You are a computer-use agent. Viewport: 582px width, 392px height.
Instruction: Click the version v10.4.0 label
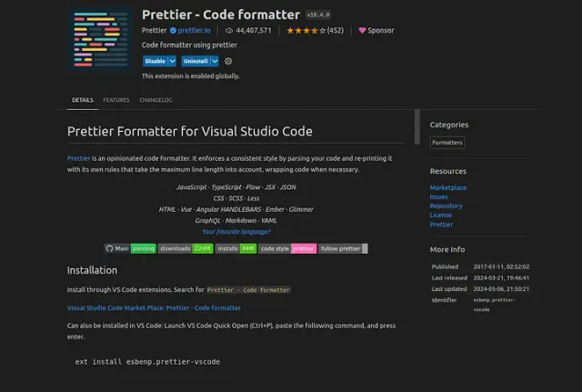tap(318, 15)
